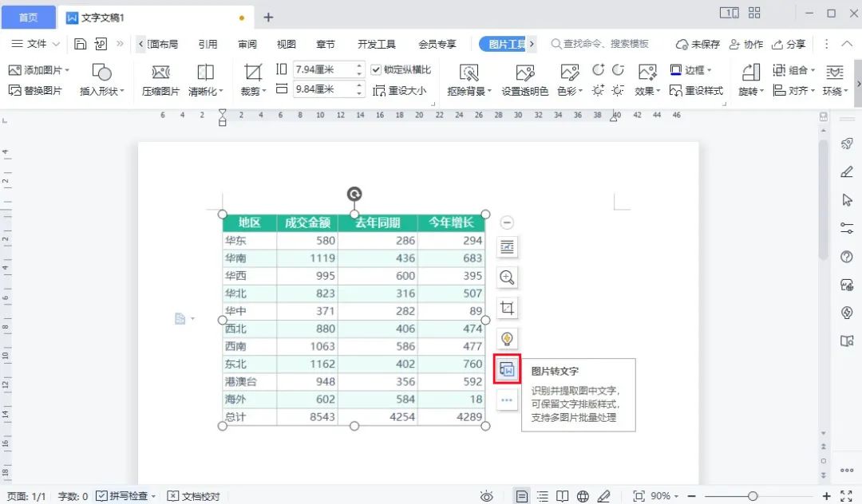Toggle 拼写检查 spell check in the status bar
Image resolution: width=862 pixels, height=504 pixels.
(126, 495)
